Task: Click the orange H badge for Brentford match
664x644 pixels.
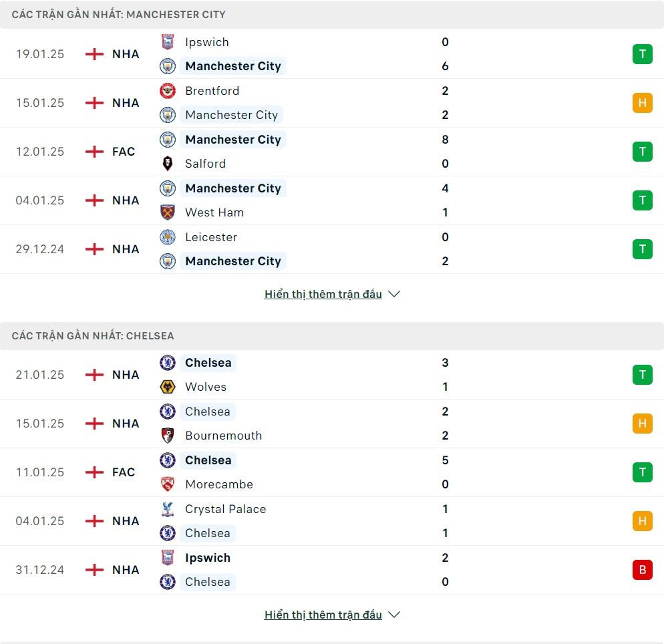Action: coord(643,103)
